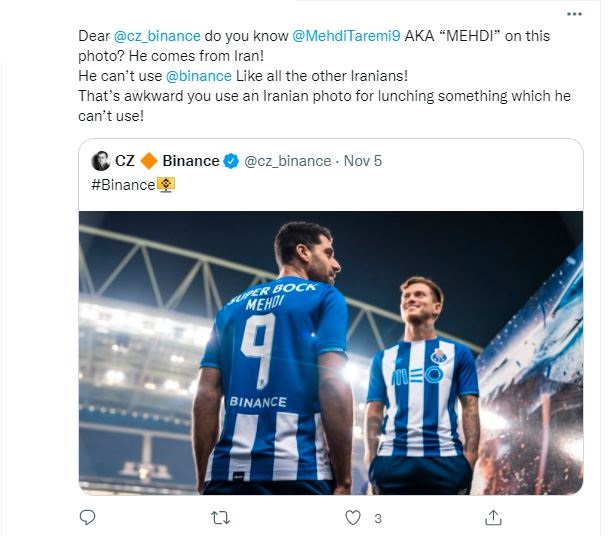Like the tweet with the heart icon

tap(353, 517)
